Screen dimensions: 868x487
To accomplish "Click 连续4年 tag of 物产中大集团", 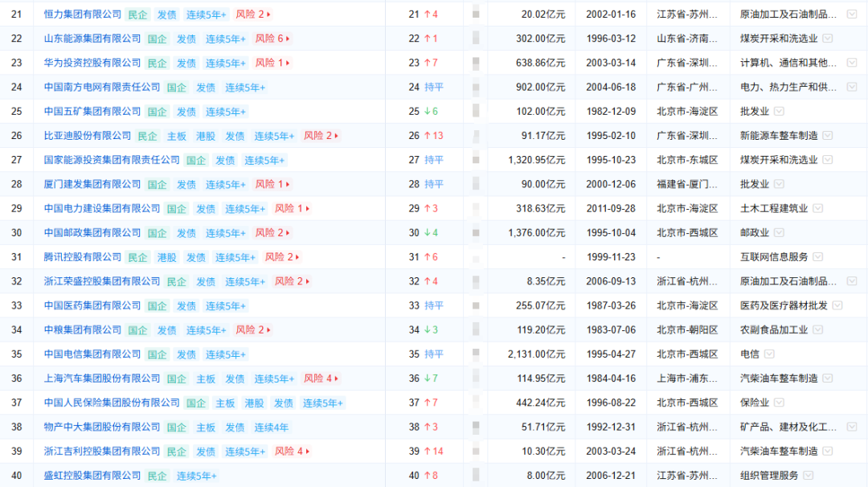I will click(272, 428).
